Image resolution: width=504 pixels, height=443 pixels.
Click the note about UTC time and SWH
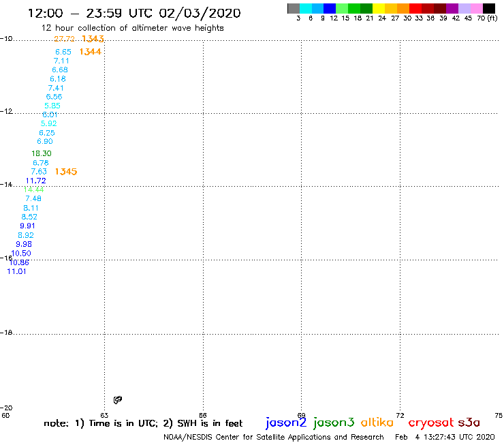coord(143,423)
